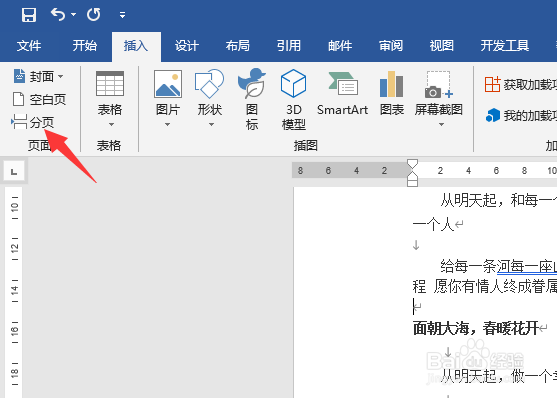Image resolution: width=557 pixels, height=398 pixels.
Task: Insert a 3D 模型 cube icon
Action: [x=293, y=83]
